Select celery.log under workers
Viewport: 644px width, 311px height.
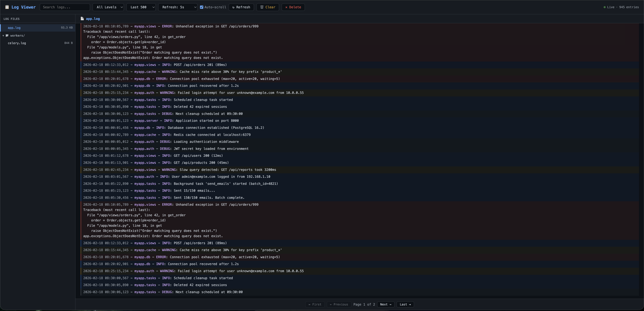pos(38,43)
